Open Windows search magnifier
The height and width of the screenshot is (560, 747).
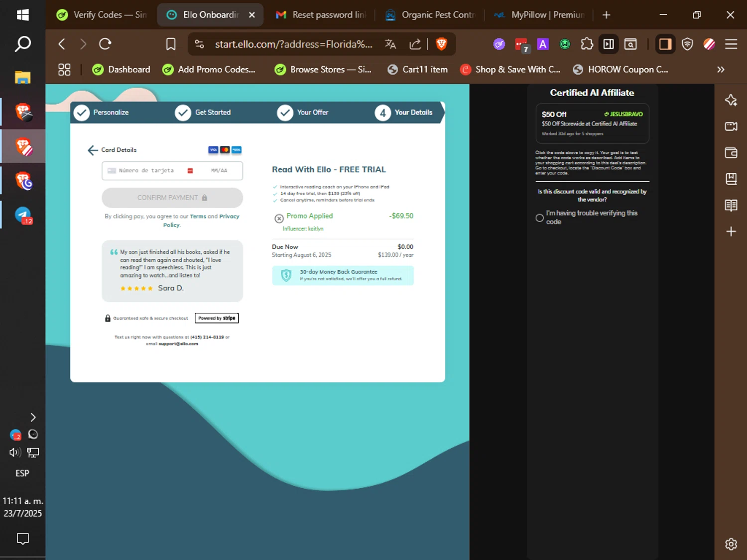point(22,44)
